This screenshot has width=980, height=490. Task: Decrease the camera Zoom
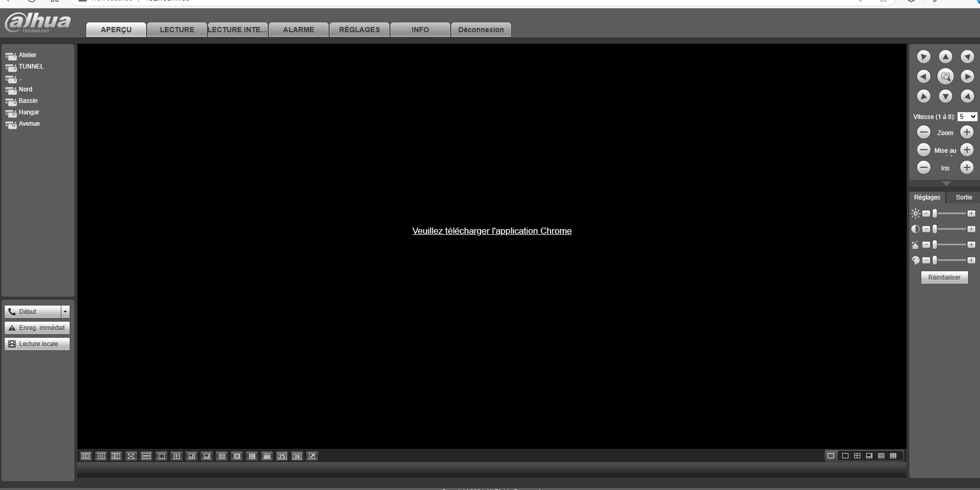pos(923,132)
